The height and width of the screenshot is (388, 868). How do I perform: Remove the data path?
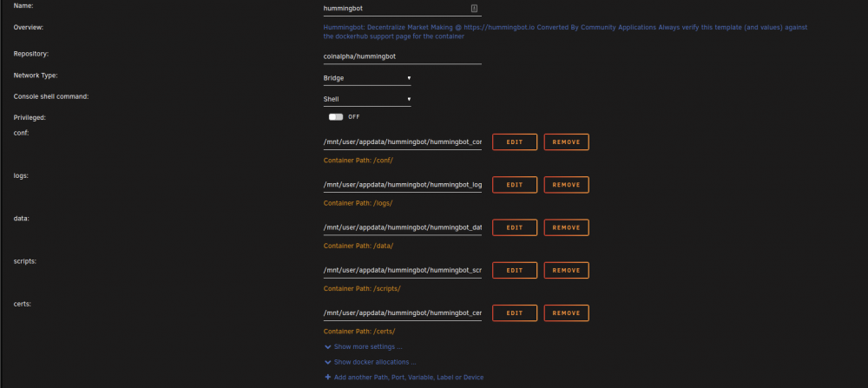click(x=566, y=227)
